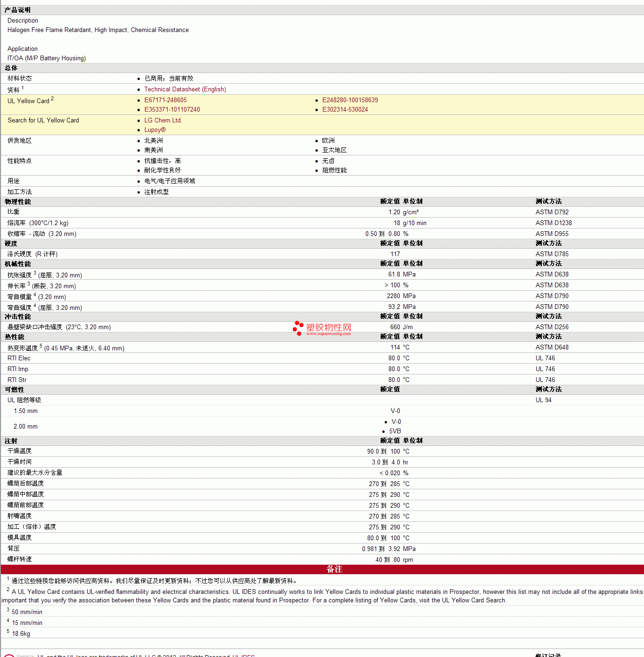The height and width of the screenshot is (657, 644).
Task: Click footnote 3 text '50 mm/min'
Action: [27, 612]
